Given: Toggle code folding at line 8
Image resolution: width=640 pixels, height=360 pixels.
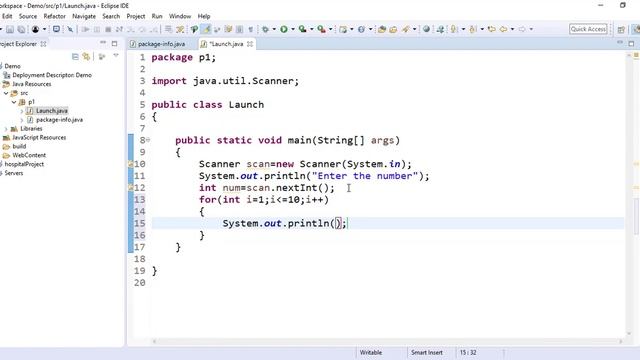Looking at the screenshot, I should click(x=148, y=140).
